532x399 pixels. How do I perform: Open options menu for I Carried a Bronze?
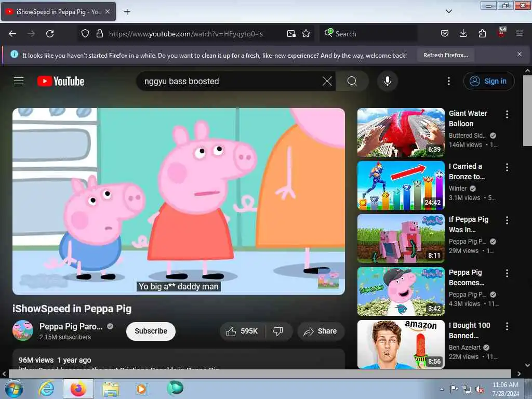[507, 167]
